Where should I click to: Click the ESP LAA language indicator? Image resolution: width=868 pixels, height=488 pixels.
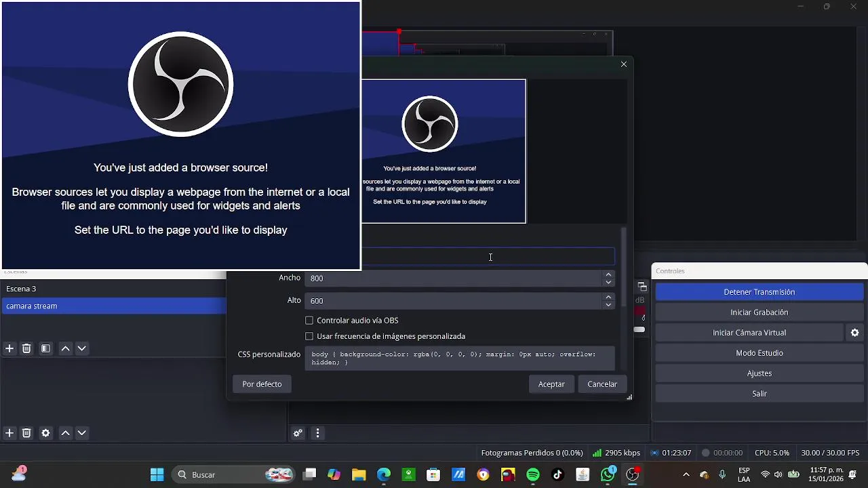coord(744,474)
